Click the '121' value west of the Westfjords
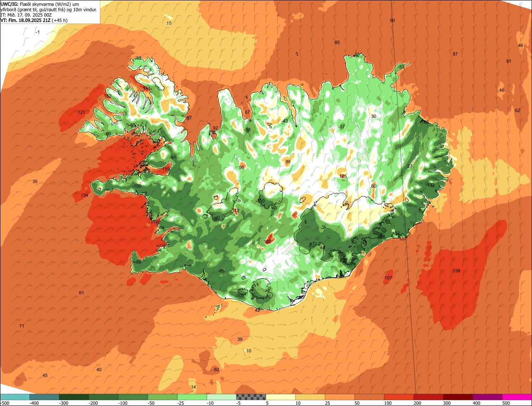This screenshot has width=532, height=406. point(81,112)
